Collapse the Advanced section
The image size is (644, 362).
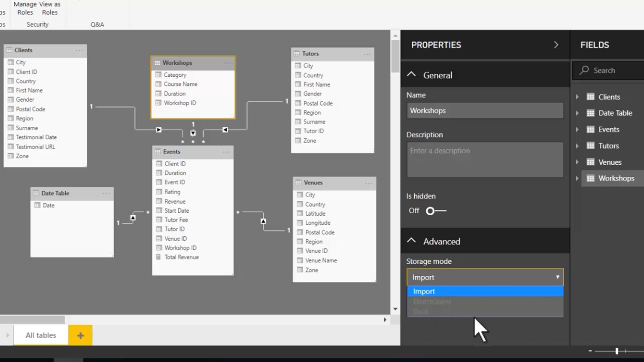click(411, 241)
